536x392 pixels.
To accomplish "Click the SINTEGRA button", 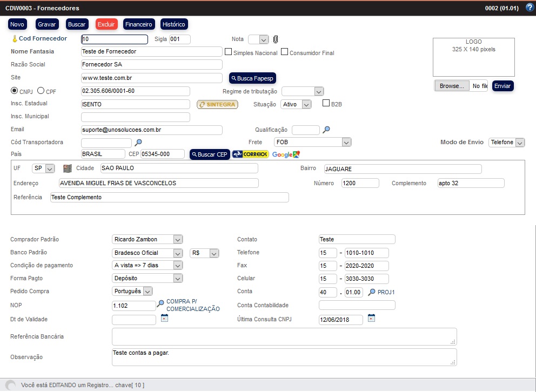I will 217,104.
